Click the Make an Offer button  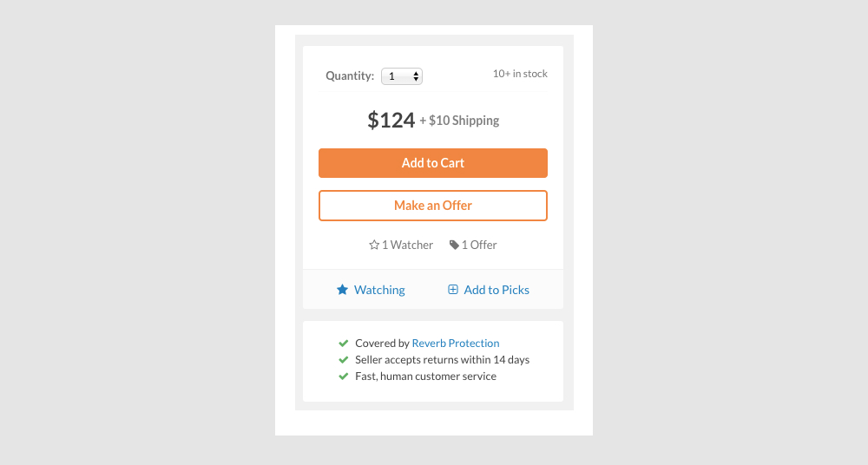pos(433,206)
